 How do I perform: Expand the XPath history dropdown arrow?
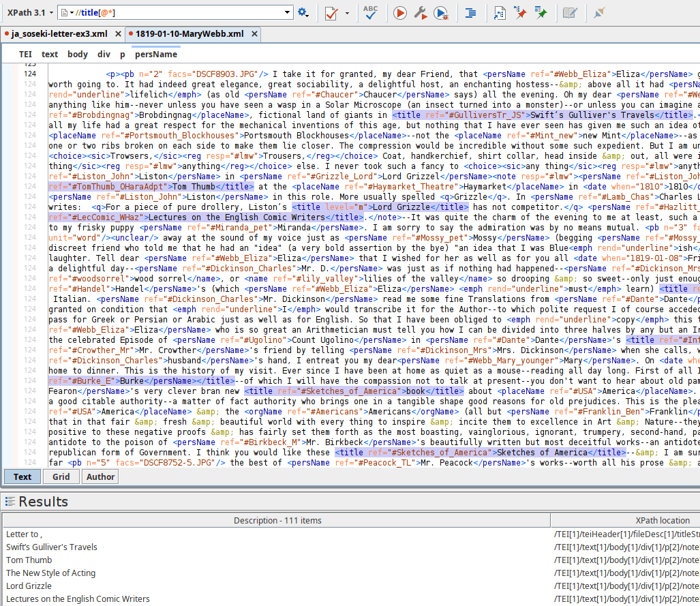coord(287,12)
